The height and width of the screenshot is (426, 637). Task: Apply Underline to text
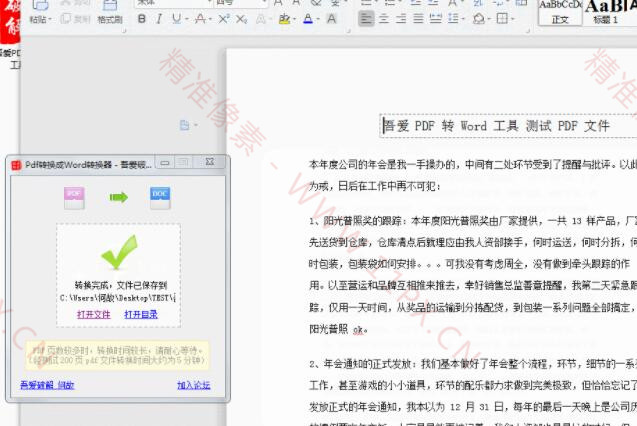(x=176, y=19)
